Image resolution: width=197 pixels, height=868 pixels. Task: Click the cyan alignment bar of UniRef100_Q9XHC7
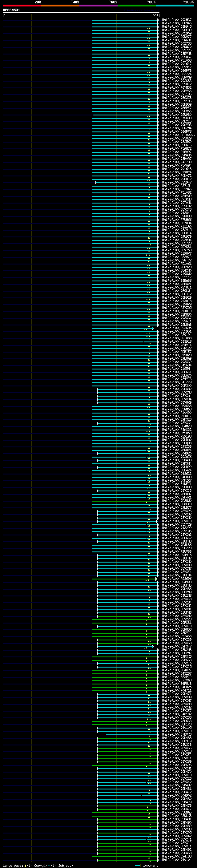(126, 20)
